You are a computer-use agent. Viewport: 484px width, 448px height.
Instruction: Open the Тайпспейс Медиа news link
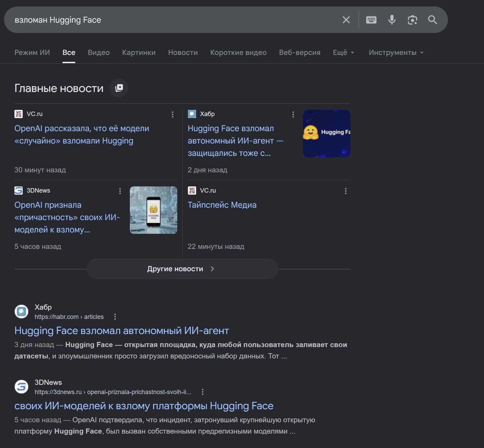[x=222, y=205]
